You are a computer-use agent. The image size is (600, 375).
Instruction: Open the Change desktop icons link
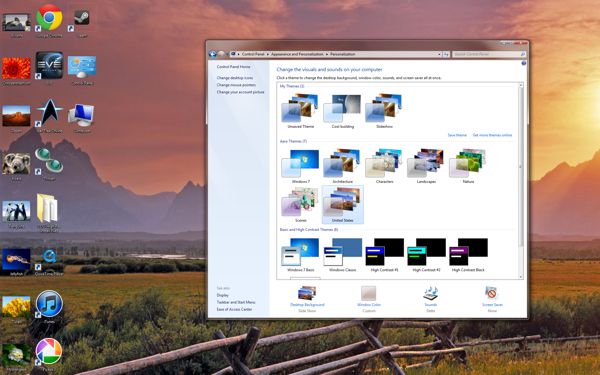coord(235,78)
